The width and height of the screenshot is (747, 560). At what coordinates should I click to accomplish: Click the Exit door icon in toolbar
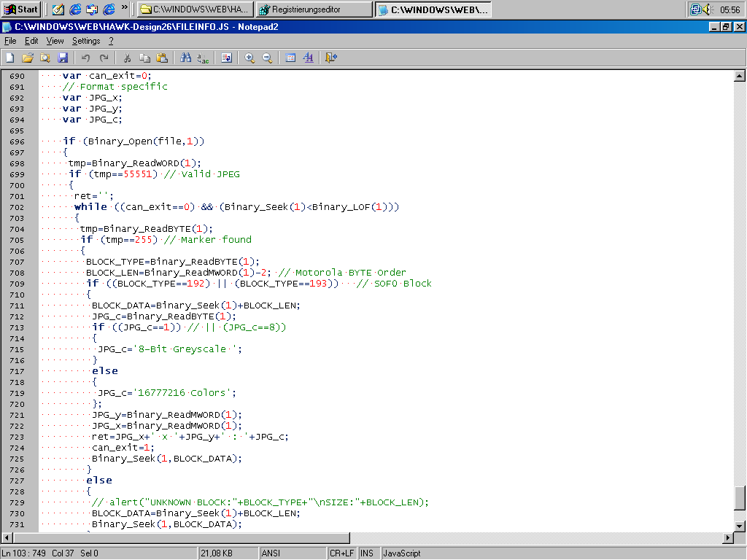click(331, 58)
